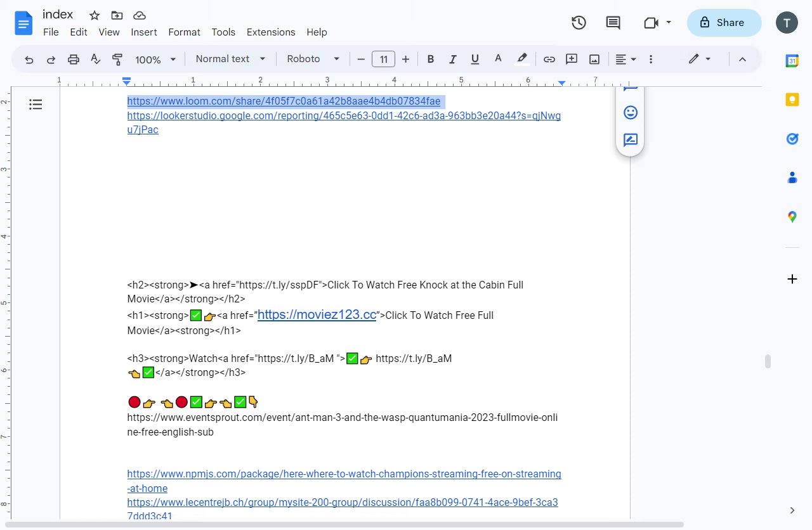This screenshot has width=812, height=530.
Task: Open the Edit menu
Action: point(79,32)
